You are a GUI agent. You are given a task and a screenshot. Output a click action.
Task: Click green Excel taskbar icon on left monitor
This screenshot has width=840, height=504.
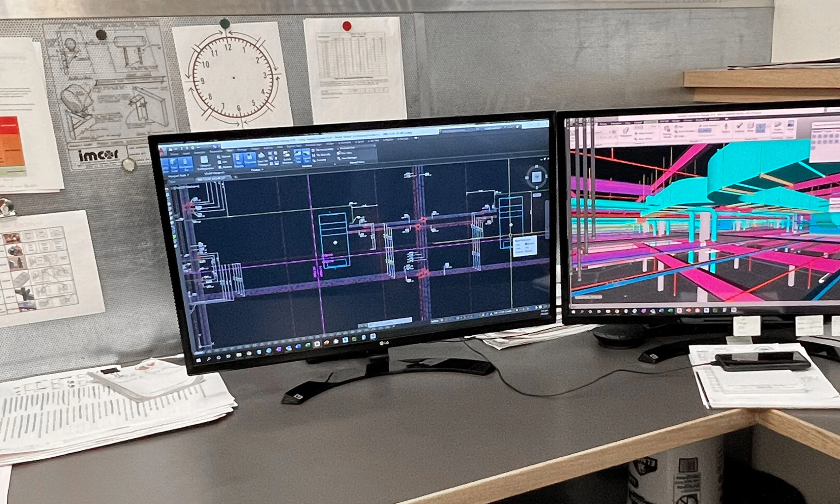[x=308, y=345]
